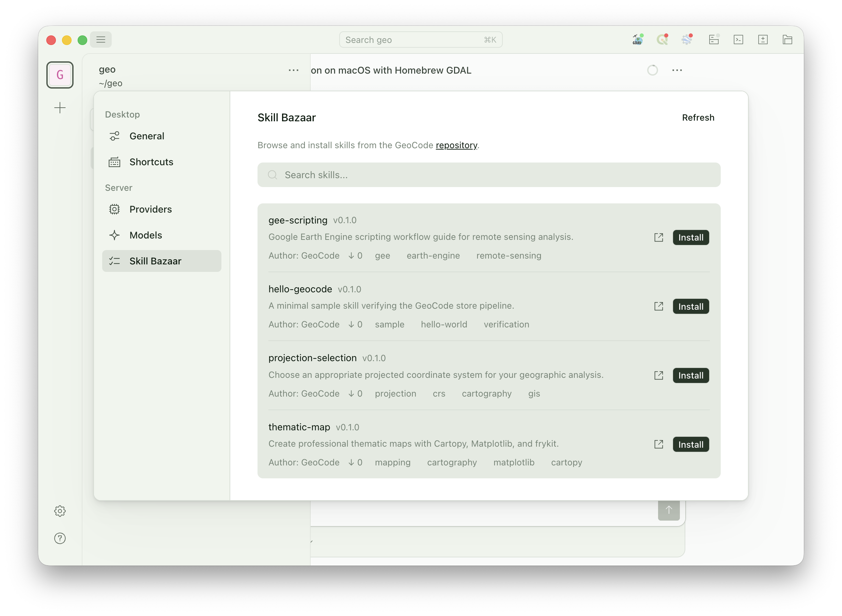Click the remote-sensing tag
The width and height of the screenshot is (842, 616).
pos(509,256)
